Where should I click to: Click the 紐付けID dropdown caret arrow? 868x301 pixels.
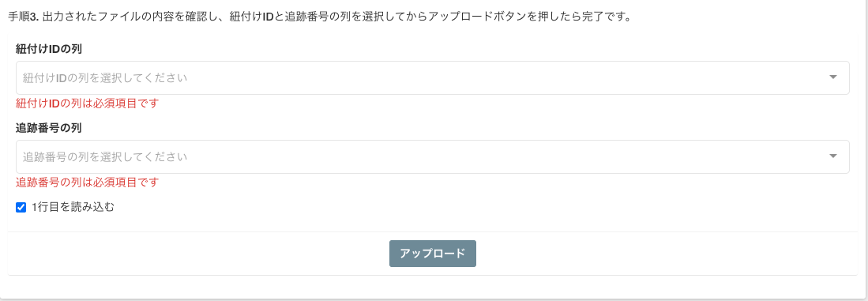point(833,77)
